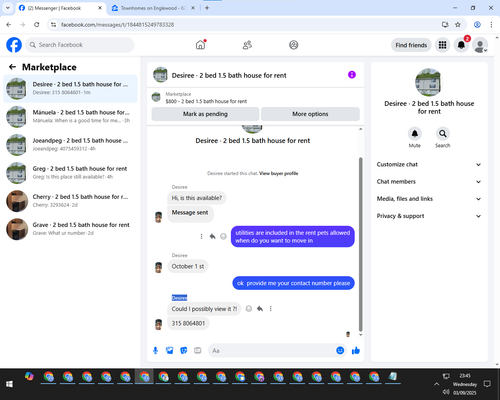The width and height of the screenshot is (500, 400).
Task: Reply to the utilities message
Action: click(212, 236)
